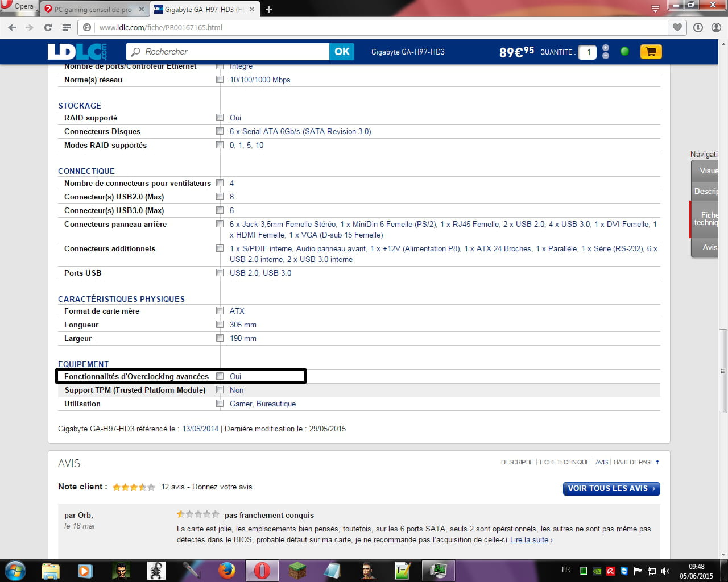Open the tab menu dropdown in title bar
The height and width of the screenshot is (582, 728).
(655, 8)
